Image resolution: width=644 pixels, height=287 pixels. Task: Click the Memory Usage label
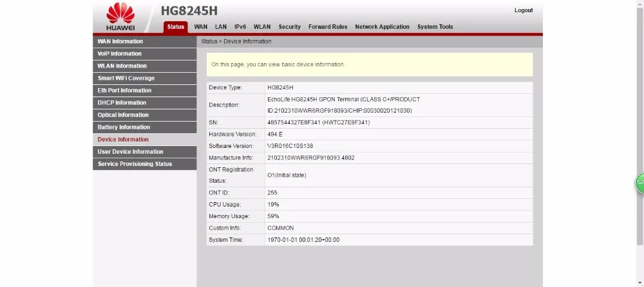click(x=229, y=216)
